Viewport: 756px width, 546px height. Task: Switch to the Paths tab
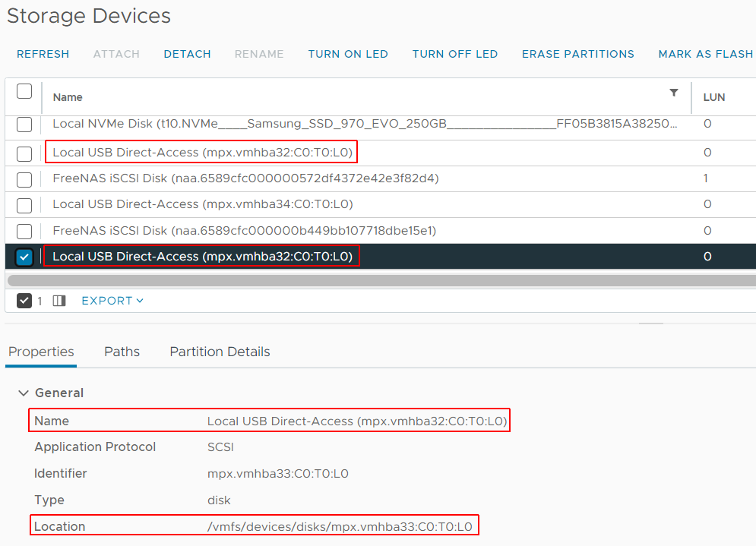pyautogui.click(x=122, y=352)
